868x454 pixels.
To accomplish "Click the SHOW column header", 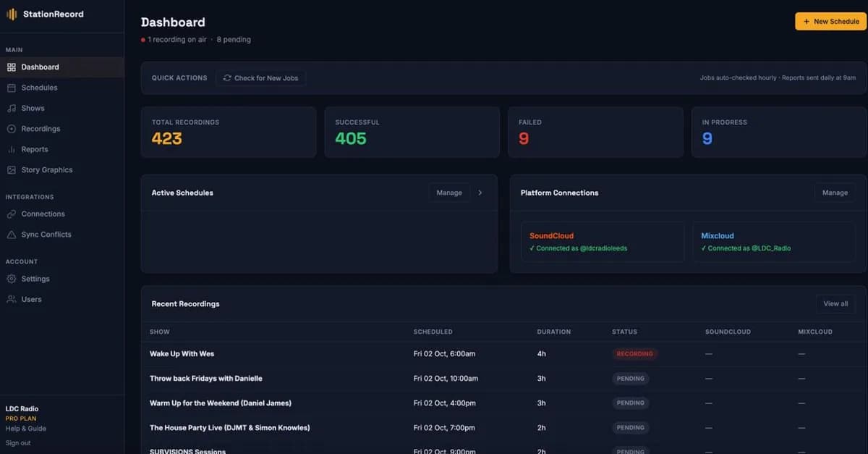I will click(x=160, y=332).
